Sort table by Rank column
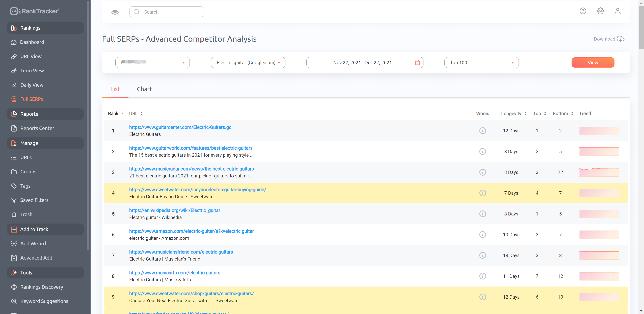The width and height of the screenshot is (644, 314). point(116,114)
